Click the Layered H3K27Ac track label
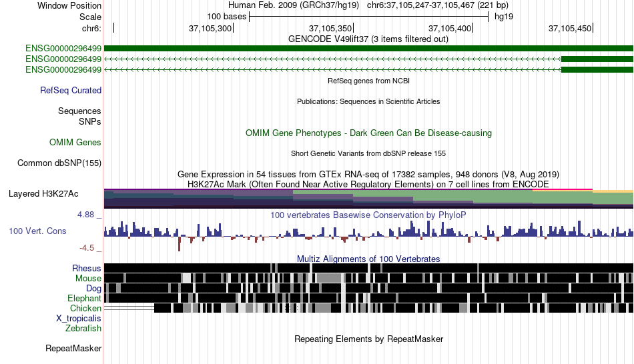The width and height of the screenshot is (634, 364). click(43, 193)
